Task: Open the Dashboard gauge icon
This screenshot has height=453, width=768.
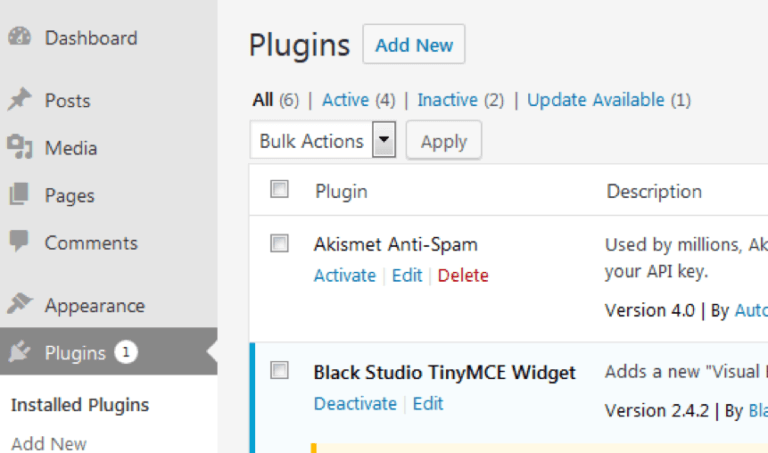Action: 20,37
